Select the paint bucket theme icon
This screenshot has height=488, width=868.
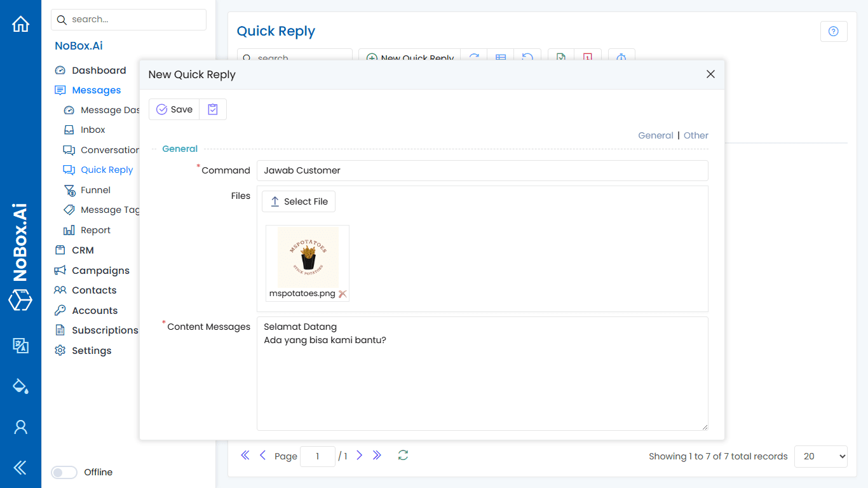coord(20,386)
